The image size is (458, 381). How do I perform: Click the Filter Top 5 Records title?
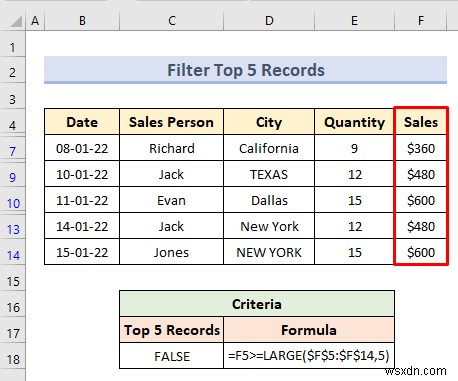pyautogui.click(x=245, y=70)
